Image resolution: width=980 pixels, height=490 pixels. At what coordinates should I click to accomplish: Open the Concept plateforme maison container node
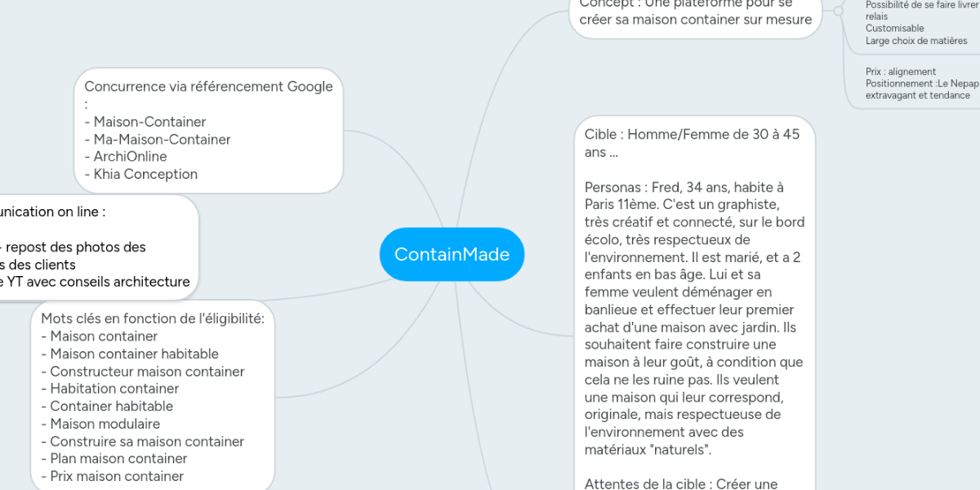coord(696,19)
